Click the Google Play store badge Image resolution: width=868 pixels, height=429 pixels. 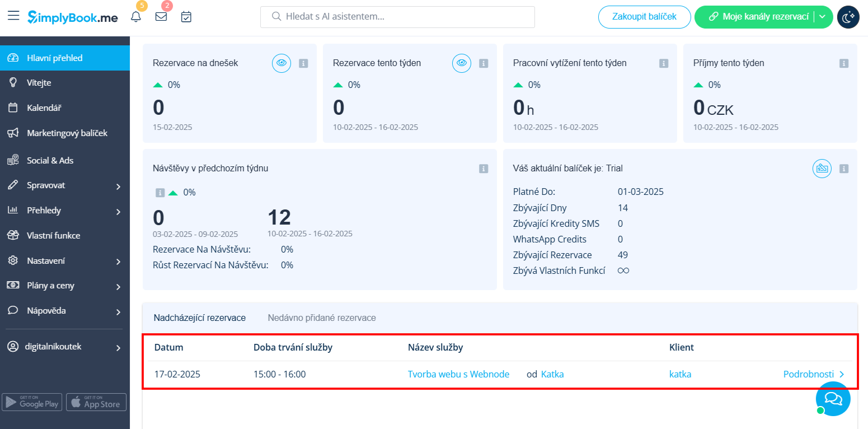tap(32, 402)
